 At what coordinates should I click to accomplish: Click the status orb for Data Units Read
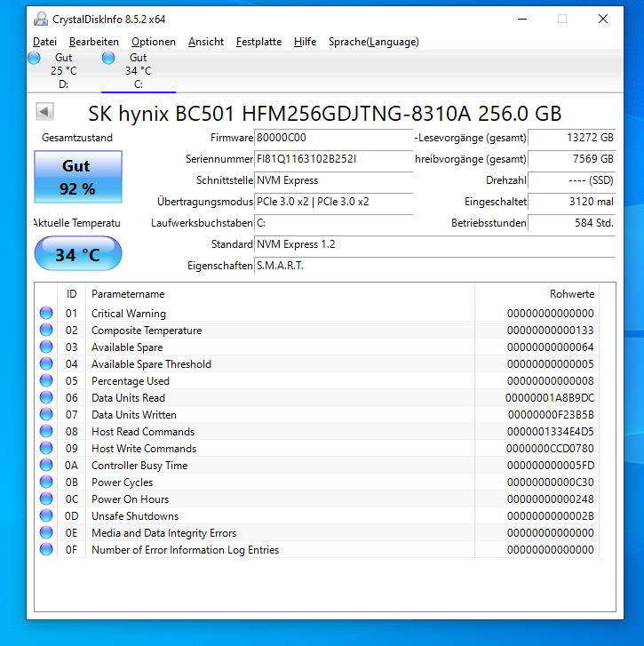tap(46, 397)
